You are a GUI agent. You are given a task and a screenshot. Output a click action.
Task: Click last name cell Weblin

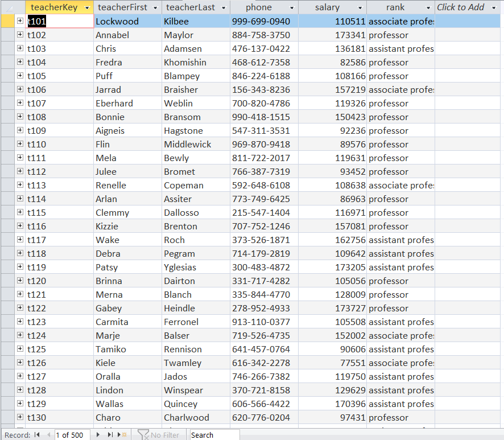pyautogui.click(x=196, y=103)
